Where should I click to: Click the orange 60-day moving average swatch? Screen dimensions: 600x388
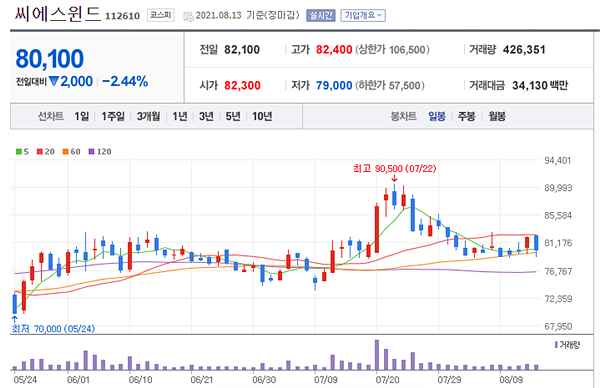click(65, 152)
